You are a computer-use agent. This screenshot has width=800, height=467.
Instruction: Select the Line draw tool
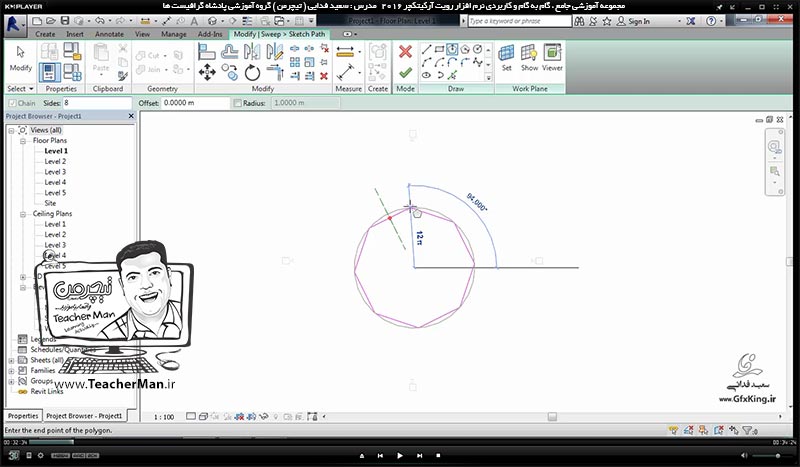point(427,49)
